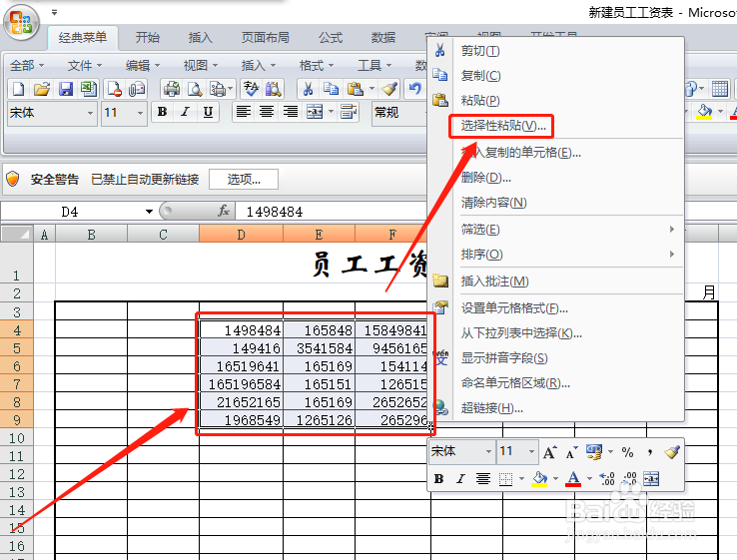The height and width of the screenshot is (560, 737).
Task: Choose 复制(C) from context menu
Action: (x=480, y=76)
